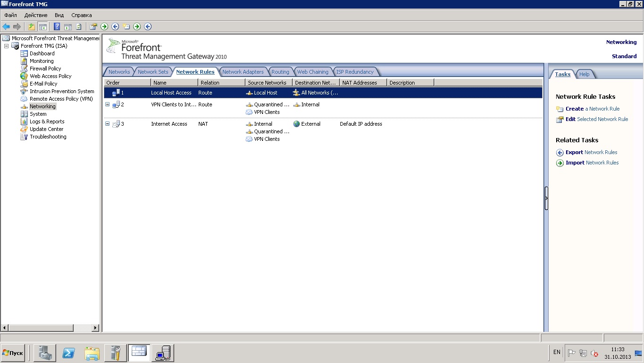This screenshot has width=644, height=363.
Task: Select the Update Center icon in tree
Action: pos(24,129)
